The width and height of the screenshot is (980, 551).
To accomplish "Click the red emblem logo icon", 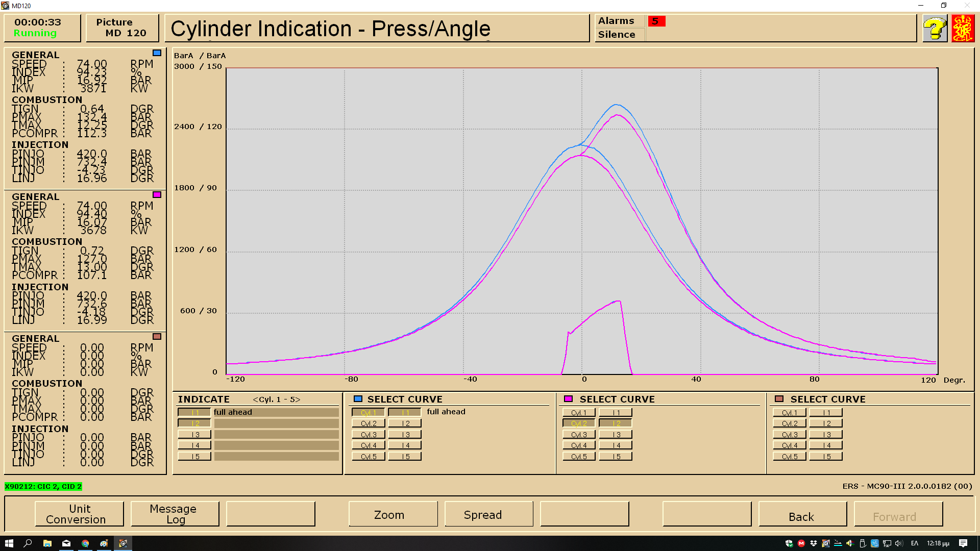I will click(x=963, y=29).
